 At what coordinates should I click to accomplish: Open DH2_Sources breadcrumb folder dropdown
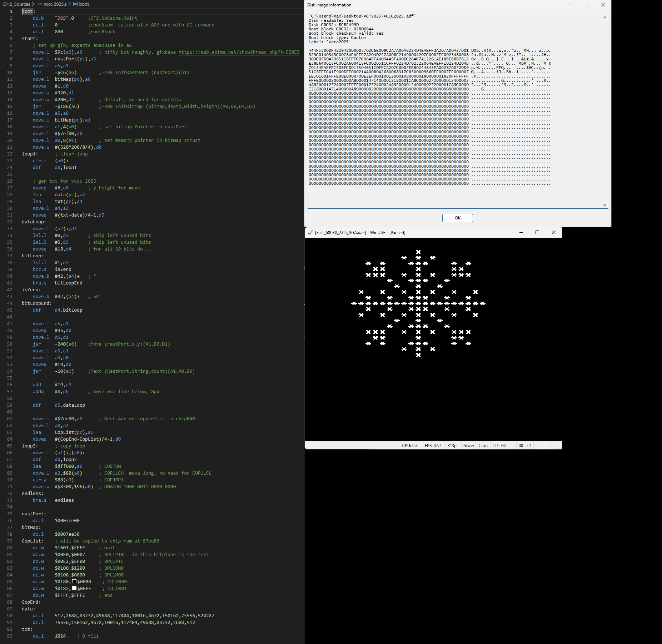16,4
